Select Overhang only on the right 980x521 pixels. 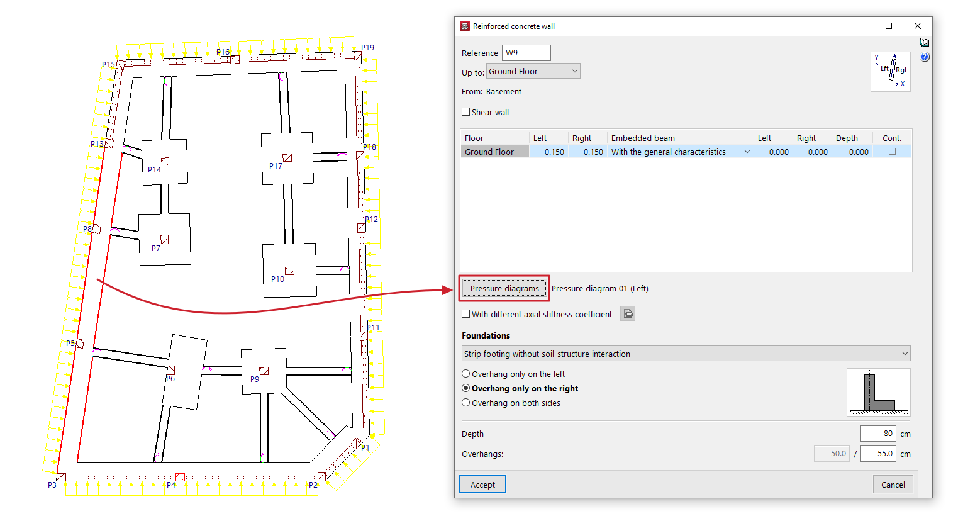[x=466, y=388]
